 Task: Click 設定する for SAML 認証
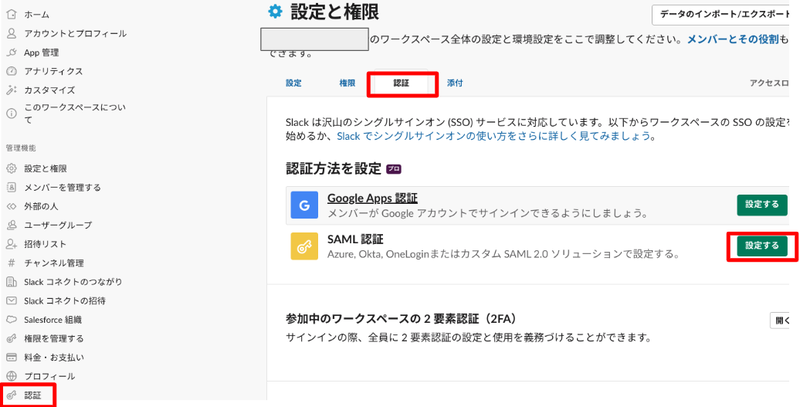tap(762, 246)
